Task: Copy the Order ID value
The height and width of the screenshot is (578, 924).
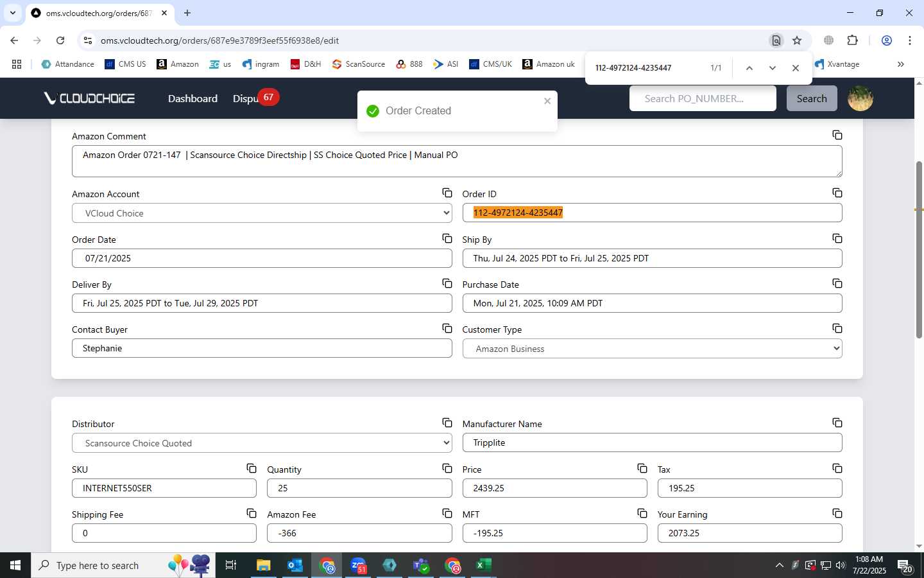Action: click(x=837, y=193)
